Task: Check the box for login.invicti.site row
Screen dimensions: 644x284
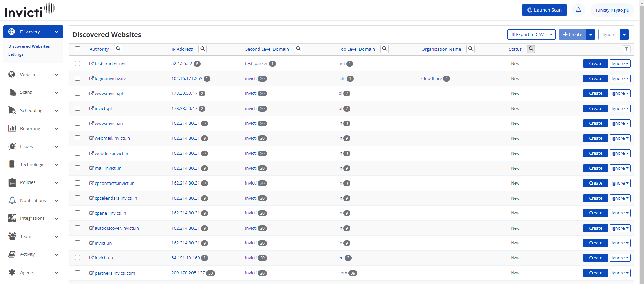Action: (78, 78)
